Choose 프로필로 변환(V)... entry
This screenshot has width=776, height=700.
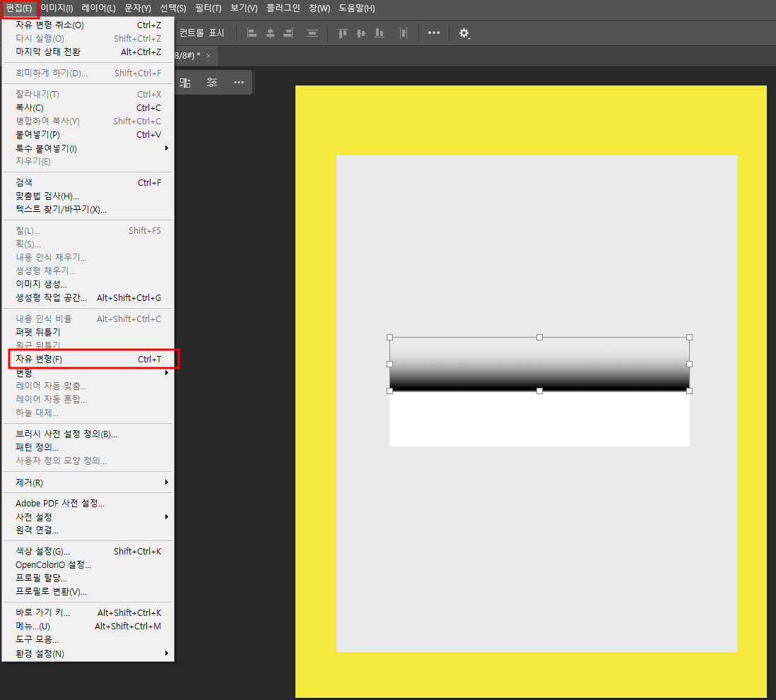pos(88,592)
